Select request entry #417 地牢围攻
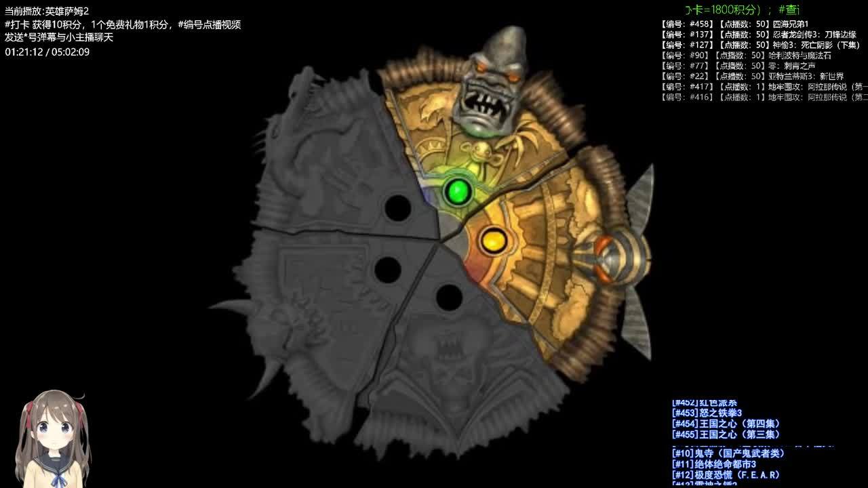Image resolution: width=868 pixels, height=488 pixels. (x=764, y=87)
